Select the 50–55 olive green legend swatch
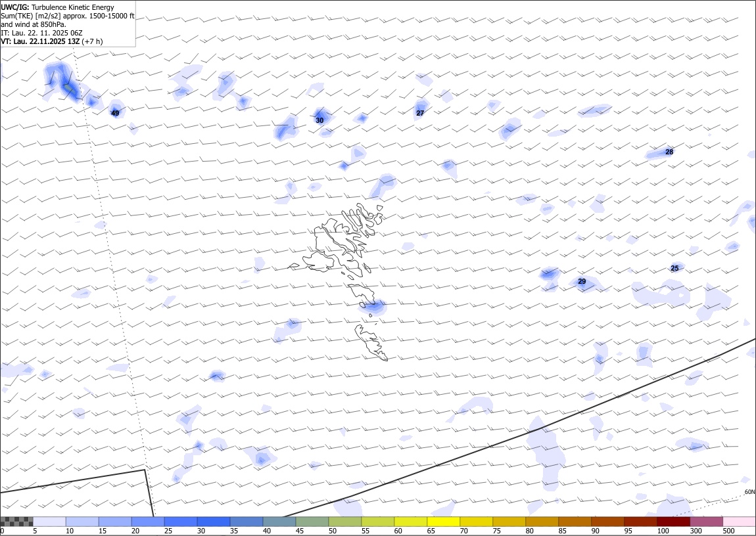 [x=344, y=522]
